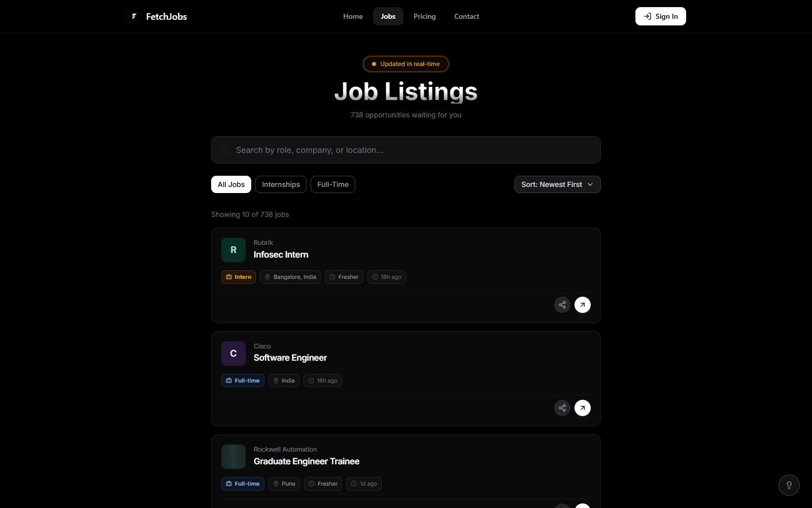
Task: Click the Pune location tag
Action: coord(284,484)
